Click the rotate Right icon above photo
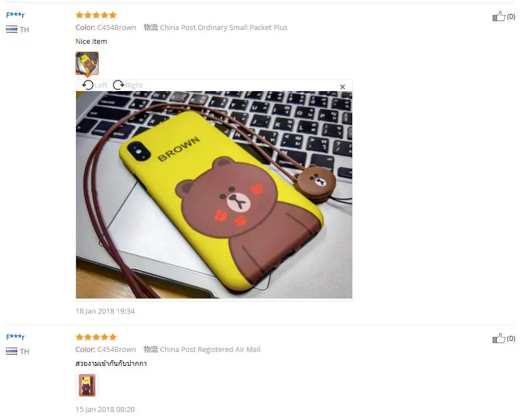This screenshot has width=532, height=418. pos(118,85)
